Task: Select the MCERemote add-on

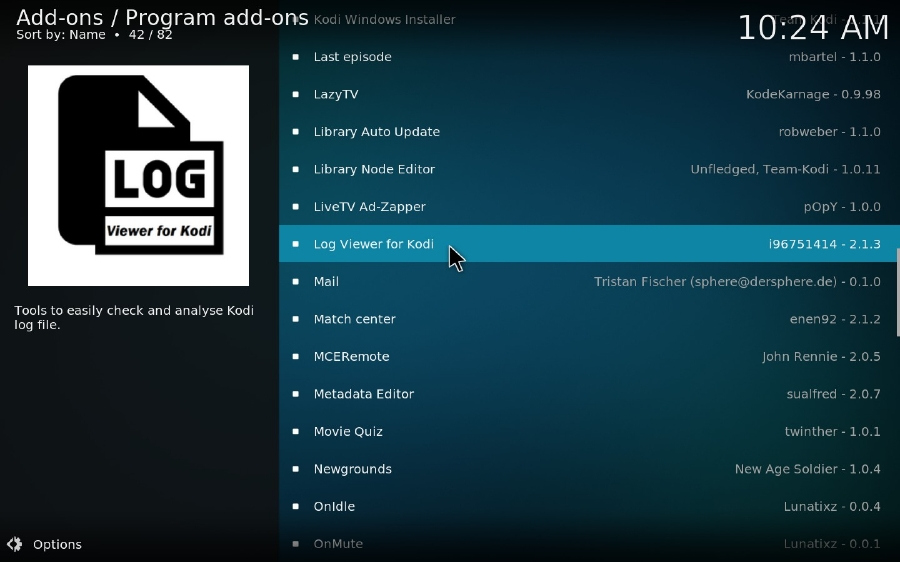Action: coord(589,356)
